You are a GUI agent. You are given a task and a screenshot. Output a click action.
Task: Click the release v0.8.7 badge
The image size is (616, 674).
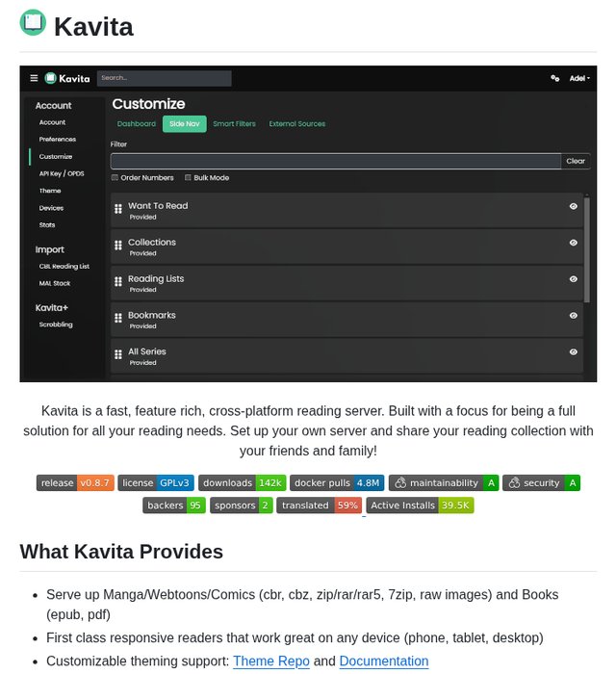(75, 482)
